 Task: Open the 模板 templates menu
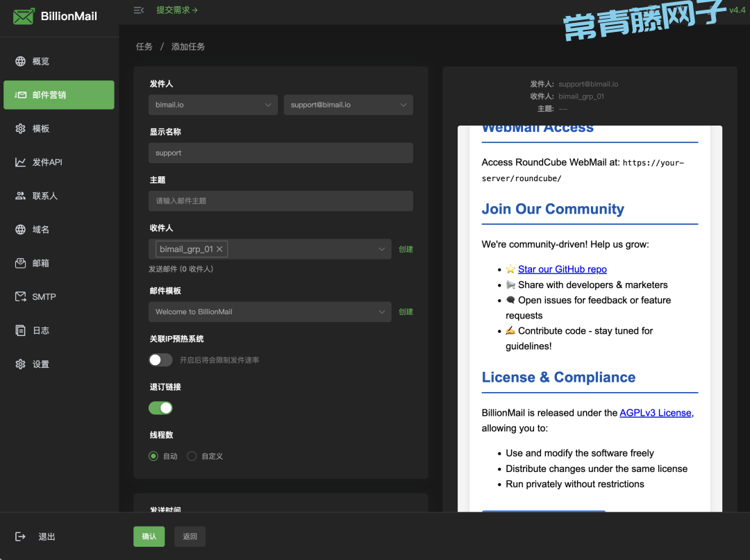click(59, 128)
